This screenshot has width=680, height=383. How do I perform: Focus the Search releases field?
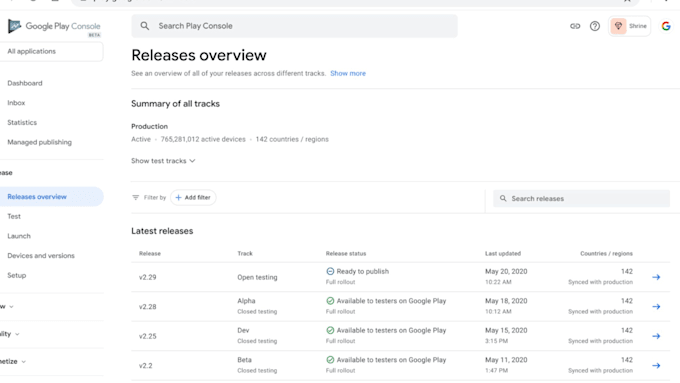581,199
